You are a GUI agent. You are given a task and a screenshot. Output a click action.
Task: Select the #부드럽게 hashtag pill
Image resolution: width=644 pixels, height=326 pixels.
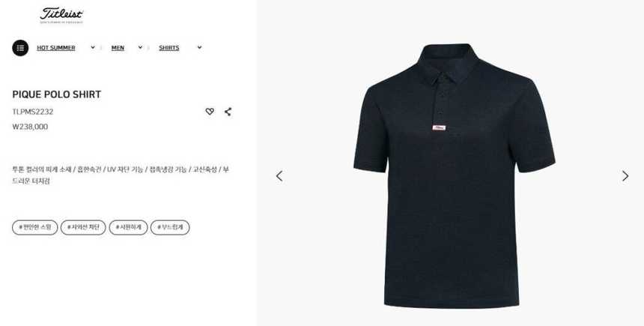coord(170,227)
